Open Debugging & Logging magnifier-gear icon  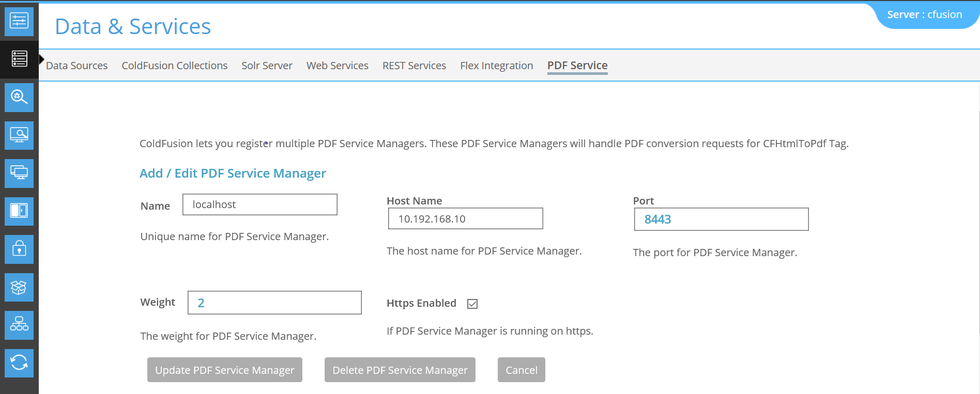coord(19,97)
